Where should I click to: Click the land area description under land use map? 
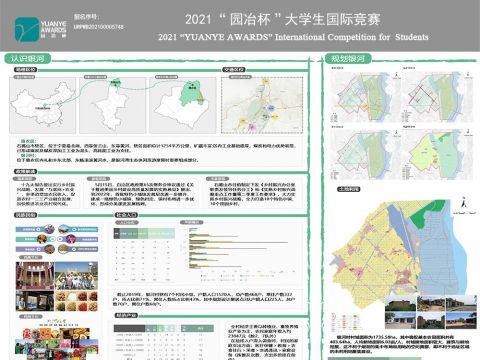(x=399, y=344)
